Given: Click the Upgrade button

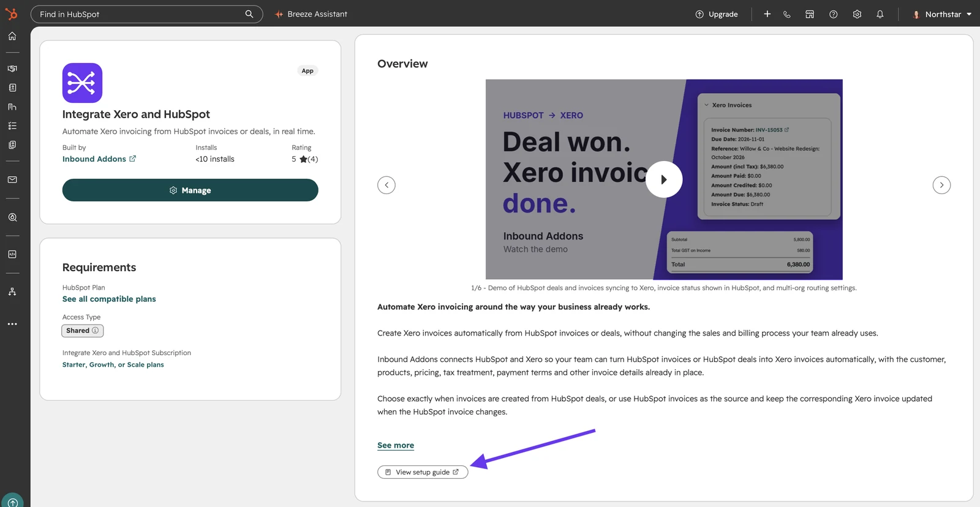Looking at the screenshot, I should [x=717, y=14].
